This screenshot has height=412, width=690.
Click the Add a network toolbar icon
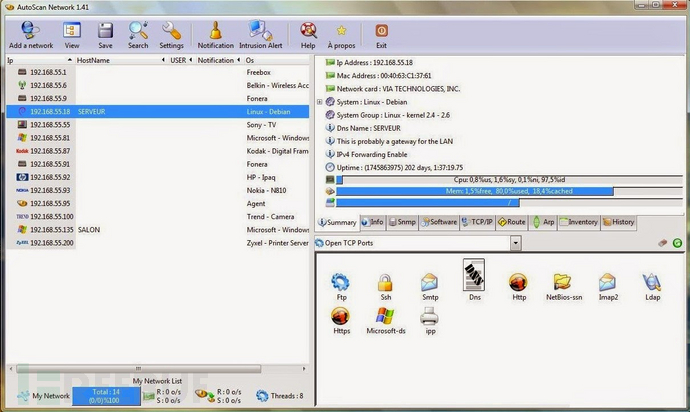[x=30, y=35]
